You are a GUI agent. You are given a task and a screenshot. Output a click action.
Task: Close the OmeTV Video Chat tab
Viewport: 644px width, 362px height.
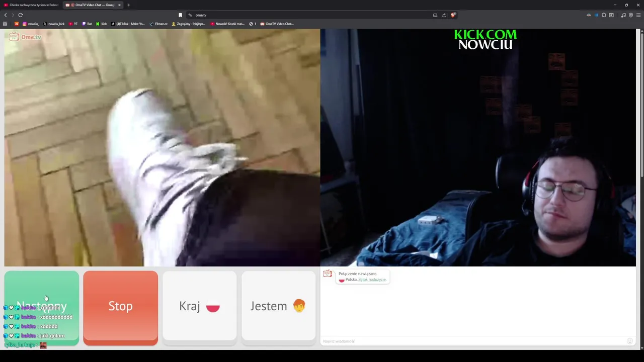119,5
